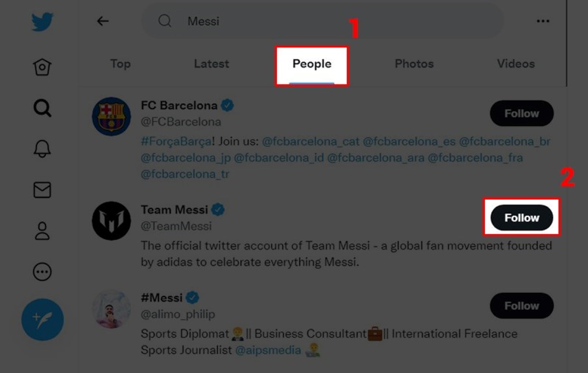Switch to the Top tab
Image resolution: width=588 pixels, height=373 pixels.
120,64
